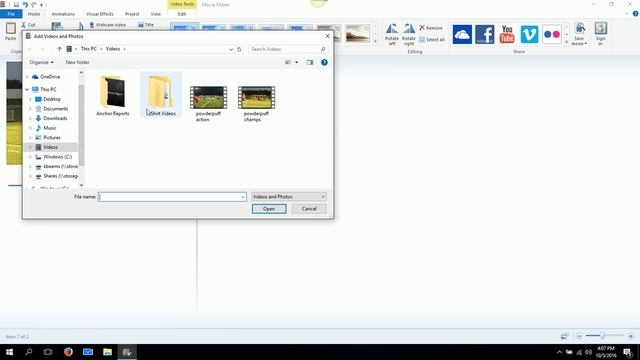The image size is (640, 360).
Task: Click the Flickr share icon
Action: [x=552, y=34]
